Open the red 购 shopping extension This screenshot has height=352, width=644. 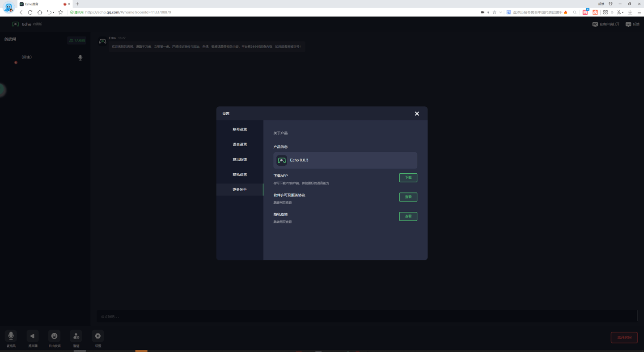pos(585,13)
